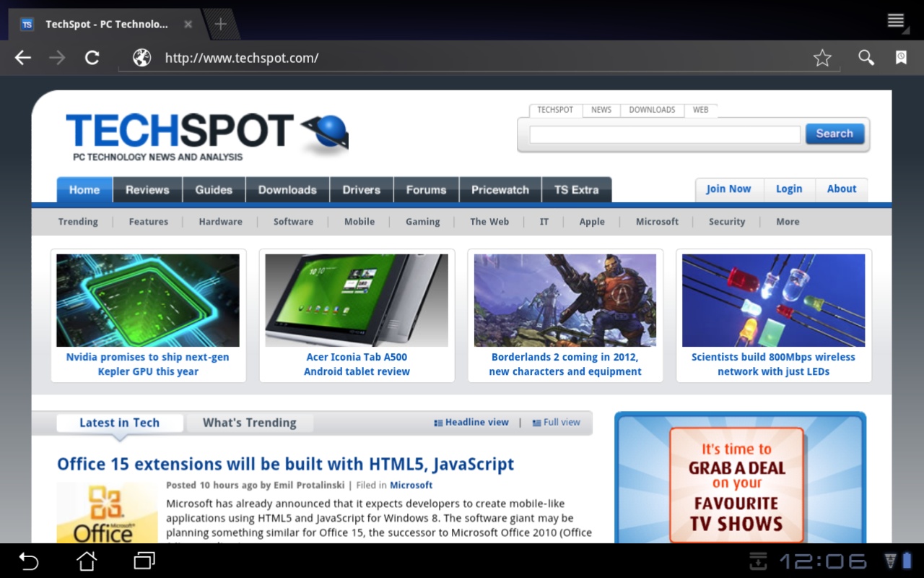Open the Software category
The height and width of the screenshot is (578, 924).
(293, 222)
